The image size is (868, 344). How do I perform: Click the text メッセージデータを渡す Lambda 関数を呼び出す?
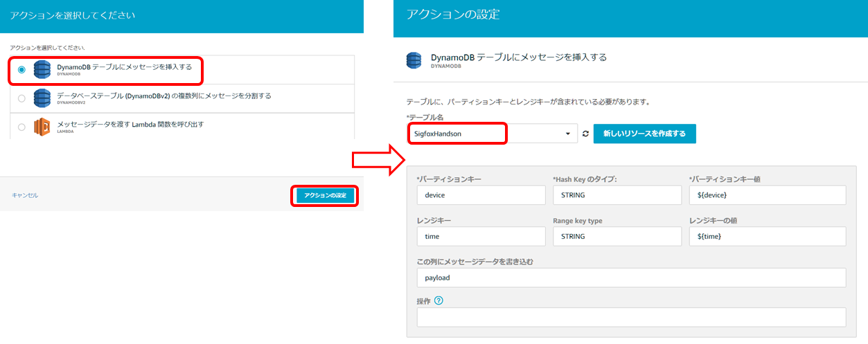coord(130,124)
